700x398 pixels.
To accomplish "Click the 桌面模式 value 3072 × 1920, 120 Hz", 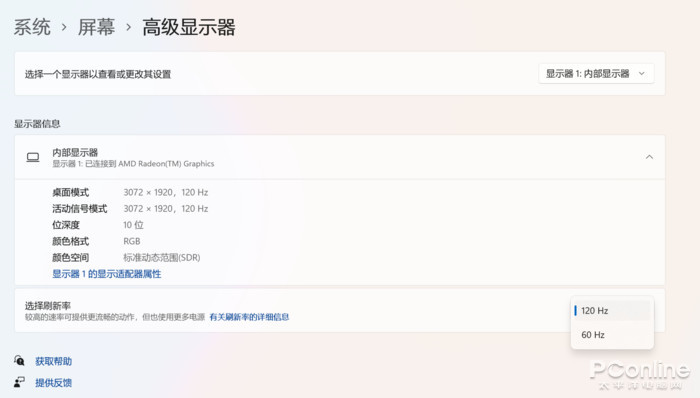I will click(x=166, y=192).
